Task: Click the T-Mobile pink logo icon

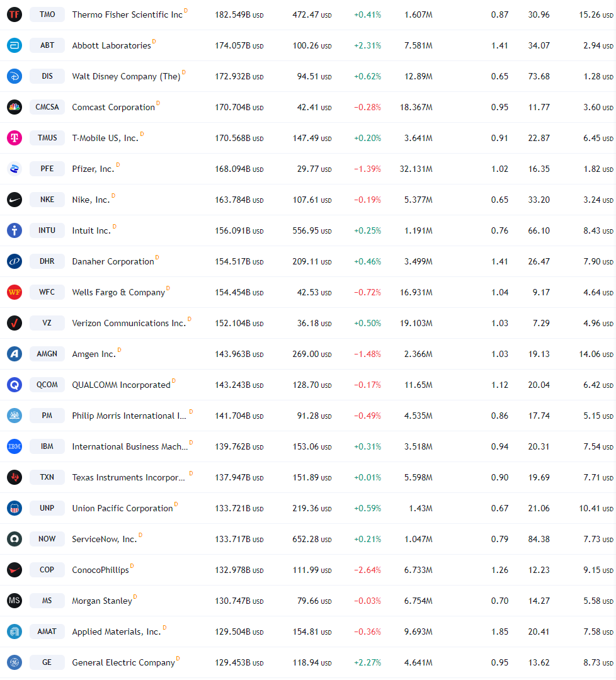Action: 14,137
